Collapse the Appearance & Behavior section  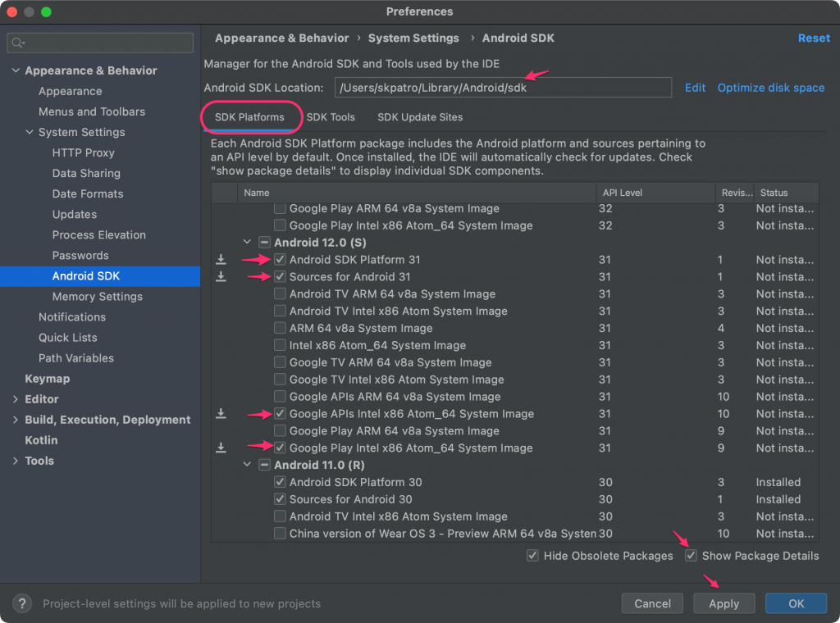[16, 70]
